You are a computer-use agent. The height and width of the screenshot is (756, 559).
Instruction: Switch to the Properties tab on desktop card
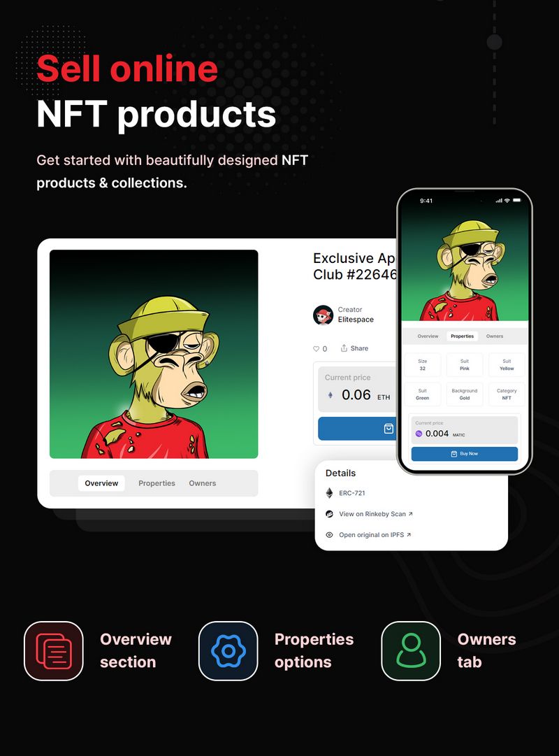coord(157,483)
